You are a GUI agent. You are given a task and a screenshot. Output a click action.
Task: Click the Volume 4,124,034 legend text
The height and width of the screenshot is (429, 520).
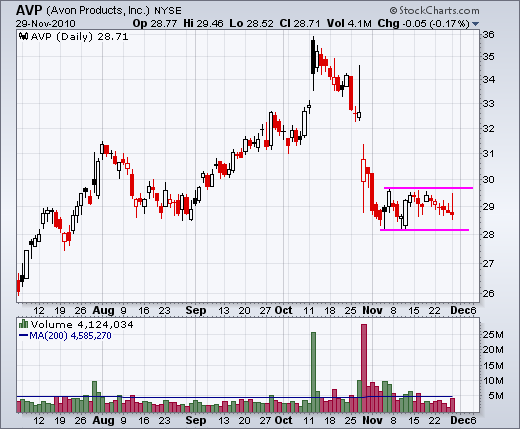(x=82, y=324)
